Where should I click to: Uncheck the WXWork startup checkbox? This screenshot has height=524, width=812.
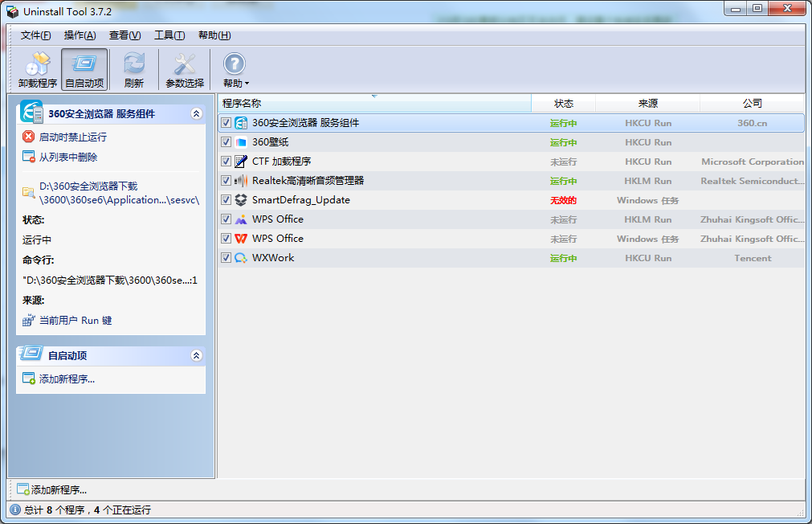(226, 258)
